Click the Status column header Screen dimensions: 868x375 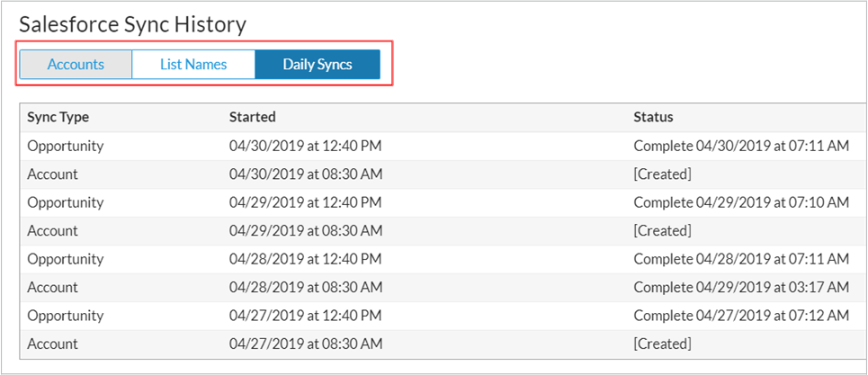(x=653, y=117)
